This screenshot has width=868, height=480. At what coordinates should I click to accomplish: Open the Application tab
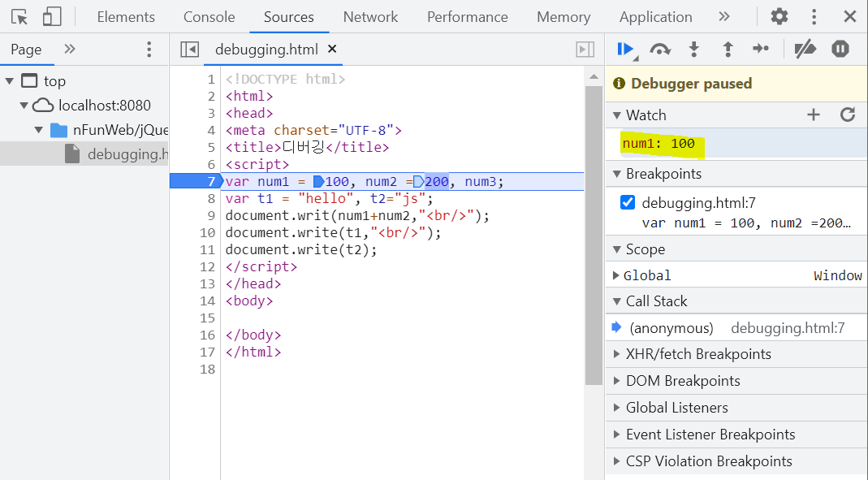[655, 17]
